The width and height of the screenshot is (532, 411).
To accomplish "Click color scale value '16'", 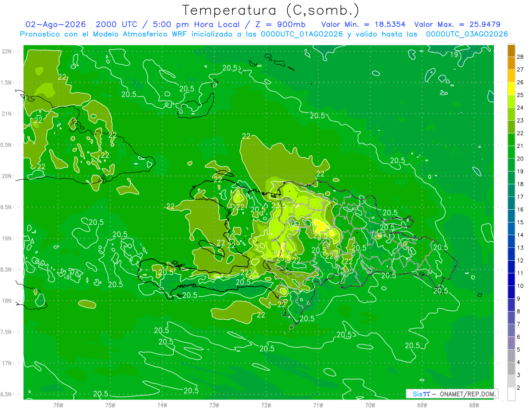I will 520,210.
